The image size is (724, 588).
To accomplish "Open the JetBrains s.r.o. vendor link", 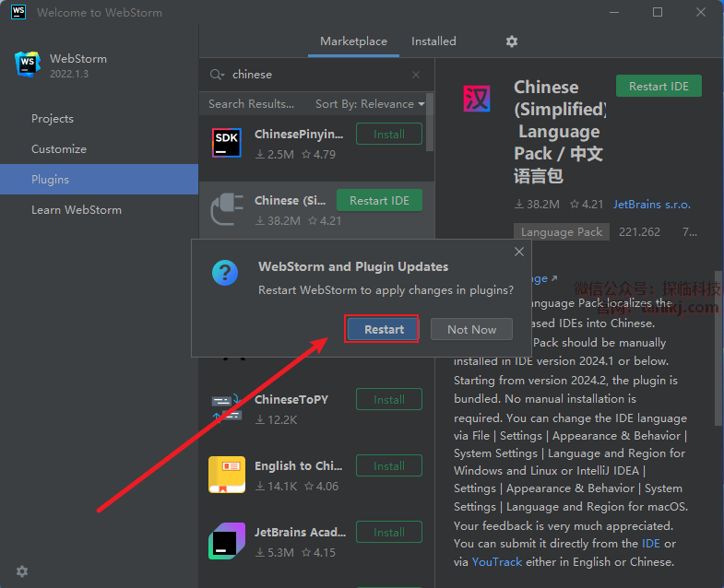I will point(651,205).
